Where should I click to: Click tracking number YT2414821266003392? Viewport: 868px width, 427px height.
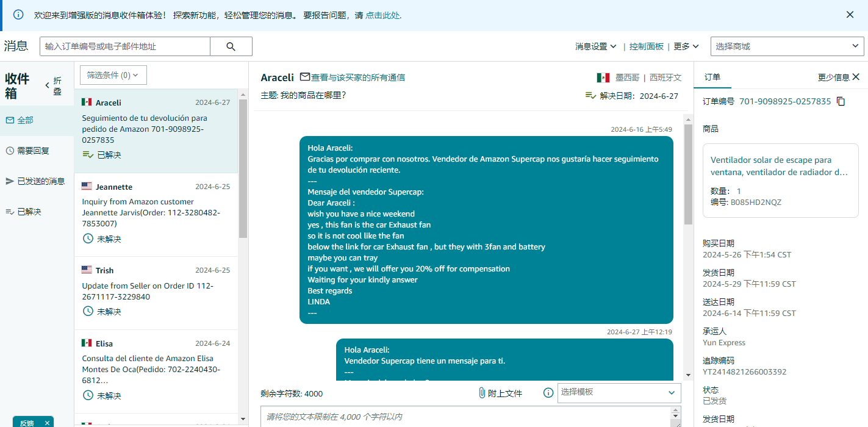tap(745, 371)
